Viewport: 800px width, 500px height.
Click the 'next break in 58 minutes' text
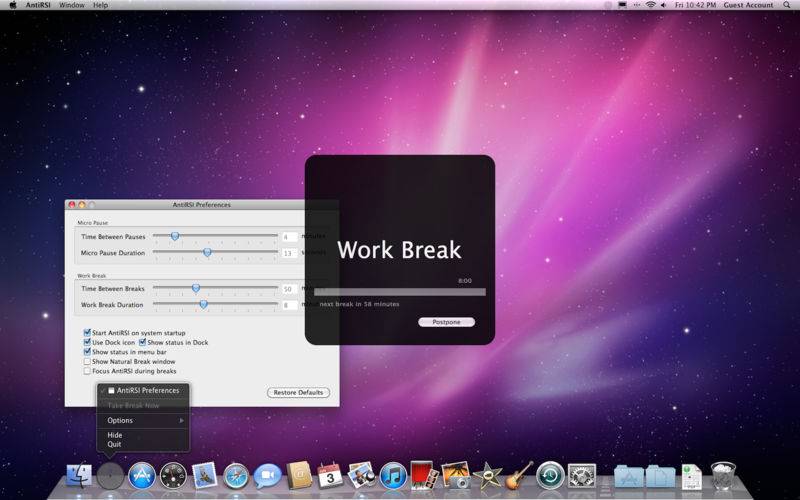point(359,304)
